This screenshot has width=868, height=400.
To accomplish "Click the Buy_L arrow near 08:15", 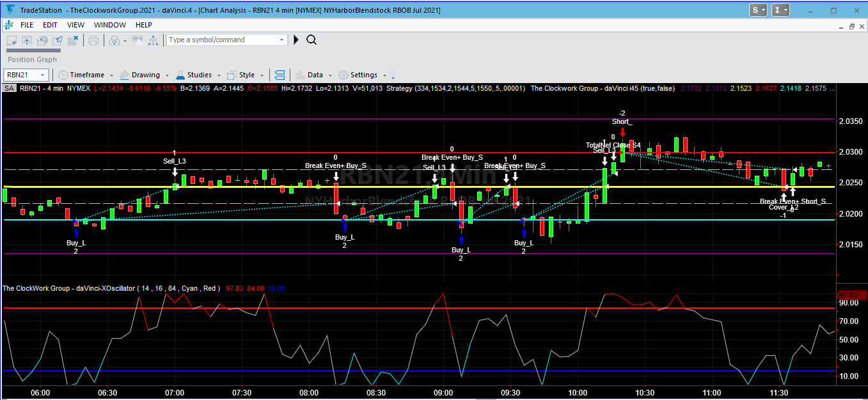I will pyautogui.click(x=344, y=227).
